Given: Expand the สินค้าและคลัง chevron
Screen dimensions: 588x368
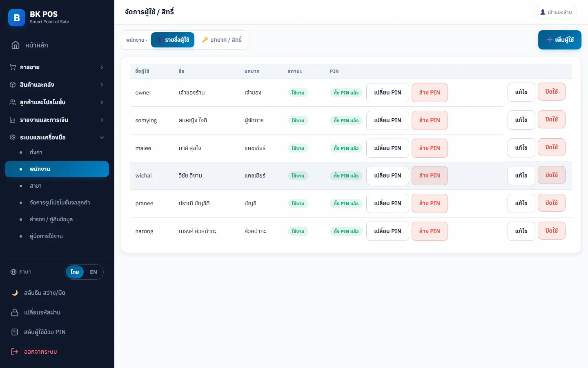Looking at the screenshot, I should point(102,85).
